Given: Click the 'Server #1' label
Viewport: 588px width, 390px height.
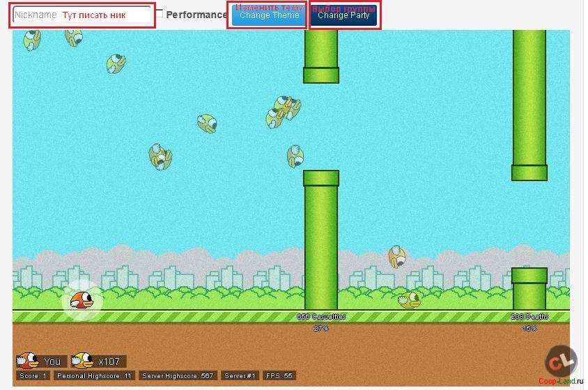Looking at the screenshot, I should [240, 376].
